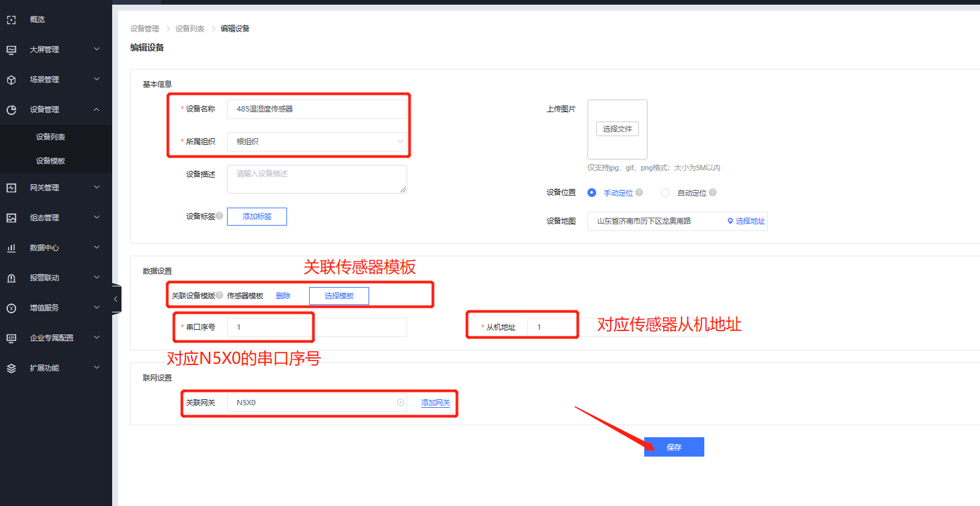
Task: Open the 所属组织 dropdown
Action: point(316,142)
